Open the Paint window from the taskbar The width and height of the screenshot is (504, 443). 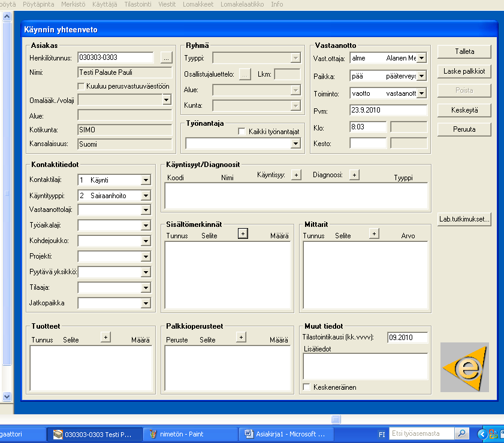(x=190, y=434)
